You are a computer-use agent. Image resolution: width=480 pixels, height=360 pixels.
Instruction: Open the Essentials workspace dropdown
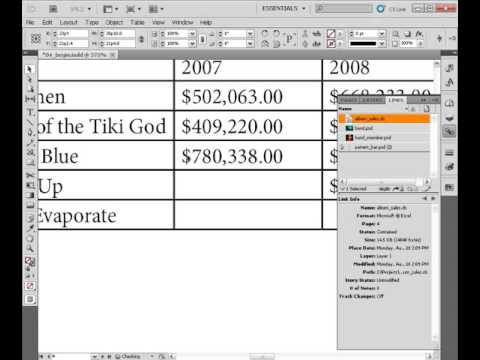click(284, 9)
